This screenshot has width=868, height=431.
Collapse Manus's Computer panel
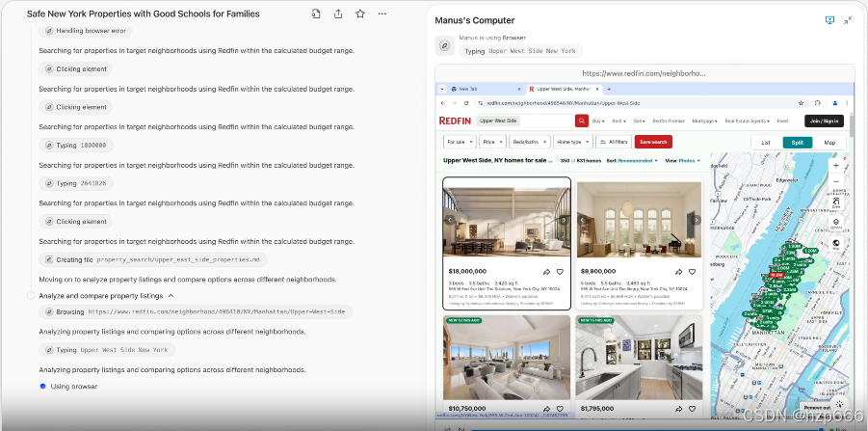coord(849,20)
